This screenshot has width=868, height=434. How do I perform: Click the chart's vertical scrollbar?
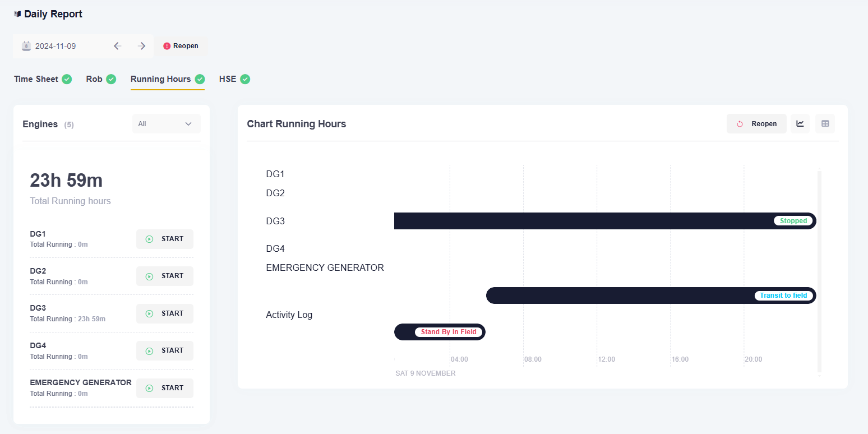coord(819,269)
